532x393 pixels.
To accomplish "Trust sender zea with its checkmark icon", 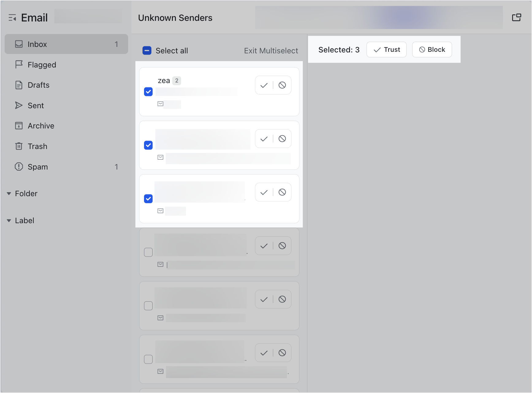I will pyautogui.click(x=264, y=85).
